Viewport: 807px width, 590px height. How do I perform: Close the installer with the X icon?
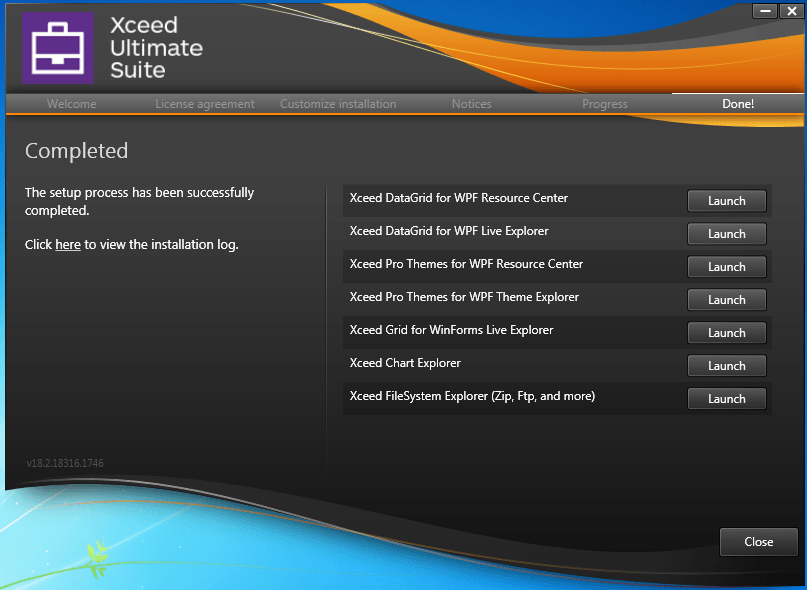(x=792, y=11)
